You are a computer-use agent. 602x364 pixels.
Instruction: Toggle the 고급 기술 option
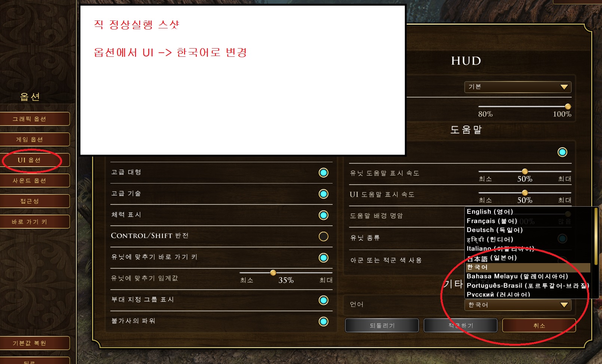pos(324,194)
